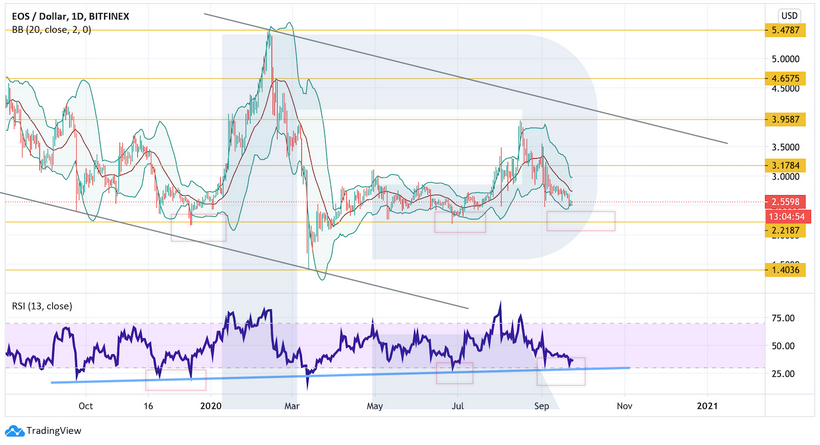Click the 16 date label
The width and height of the screenshot is (820, 445).
[x=148, y=406]
